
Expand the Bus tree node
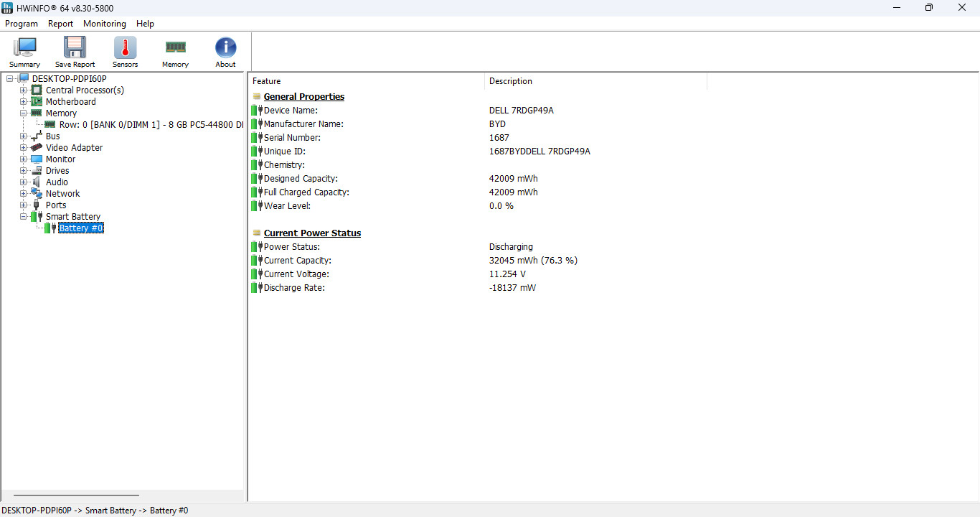pos(24,136)
